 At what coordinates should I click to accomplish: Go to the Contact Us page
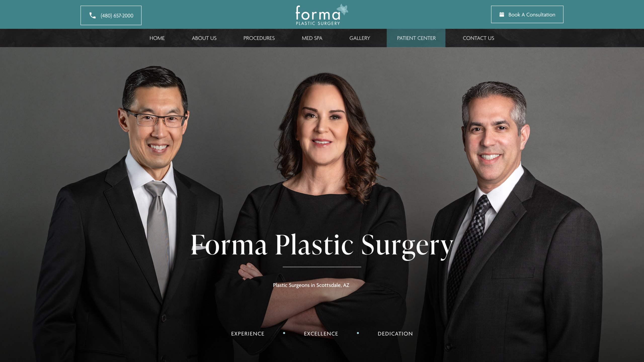[478, 38]
